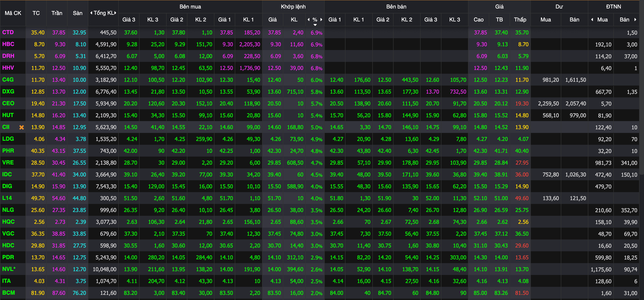The height and width of the screenshot is (300, 644).
Task: Click CEO lowest price 19.30
Action: point(522,104)
